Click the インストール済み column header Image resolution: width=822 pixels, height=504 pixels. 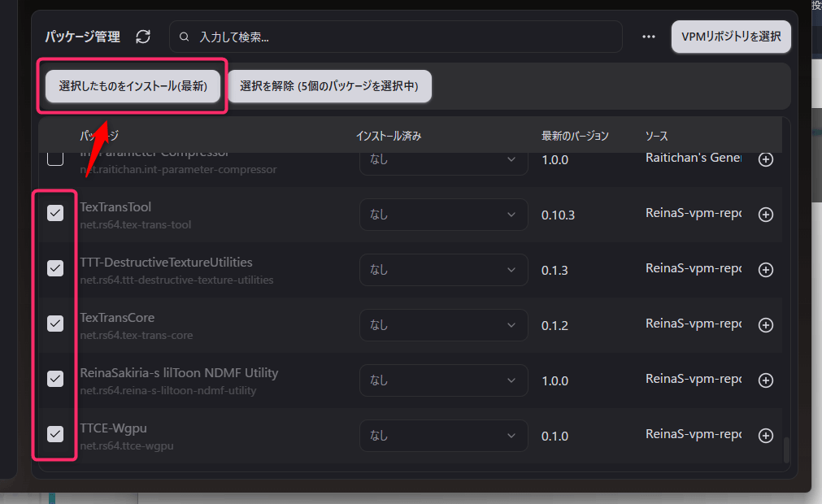click(389, 137)
